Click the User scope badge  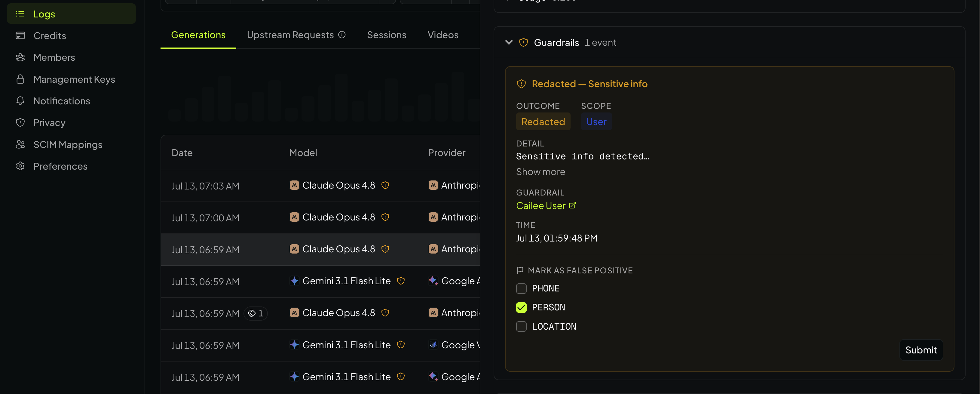pyautogui.click(x=596, y=122)
